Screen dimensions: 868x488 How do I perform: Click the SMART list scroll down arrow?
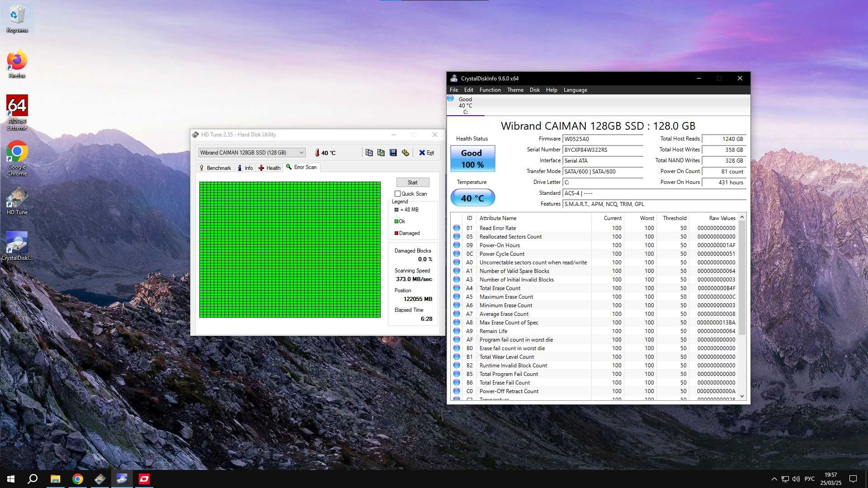[x=742, y=396]
